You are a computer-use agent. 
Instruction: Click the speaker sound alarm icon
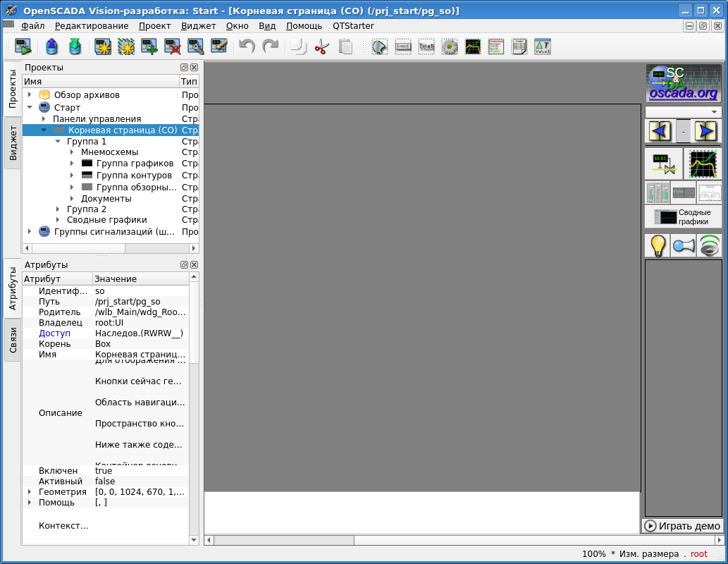pyautogui.click(x=710, y=245)
